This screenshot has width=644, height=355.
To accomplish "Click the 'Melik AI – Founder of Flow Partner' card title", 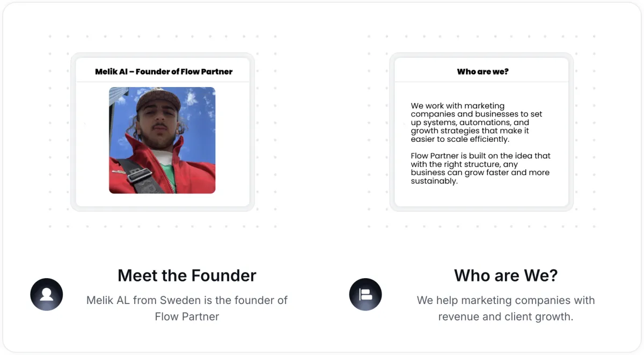I will (164, 71).
